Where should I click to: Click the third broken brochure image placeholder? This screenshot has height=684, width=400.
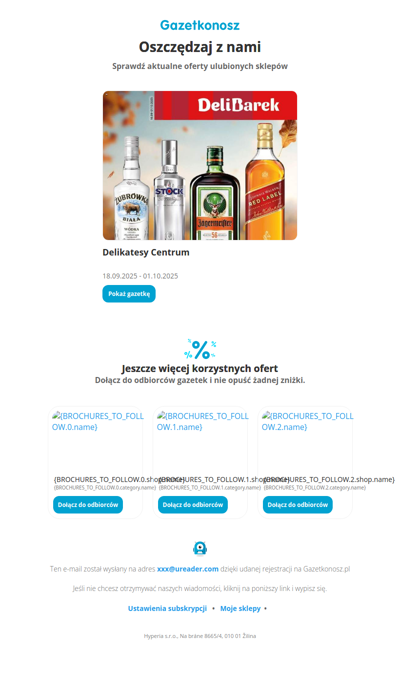(x=308, y=421)
